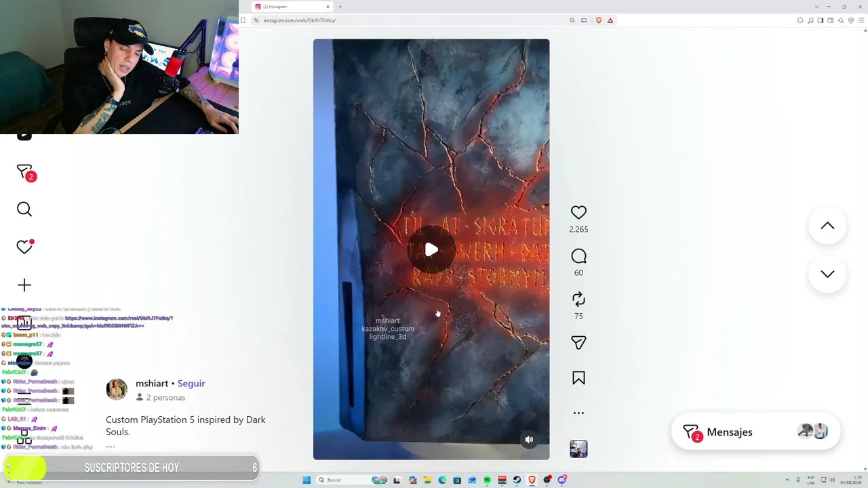
Task: Follow mshiart with the Seguir link
Action: tap(191, 384)
